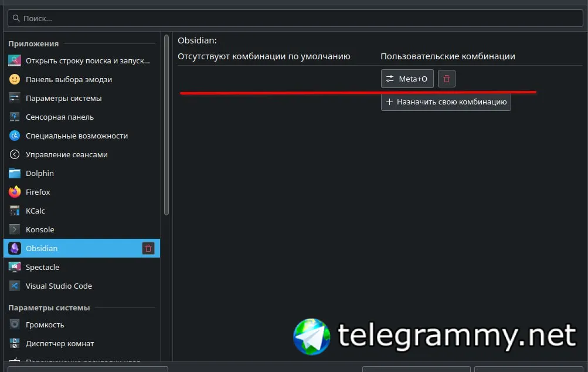This screenshot has height=372, width=588.
Task: Select 'Громкость' under system settings
Action: (x=81, y=324)
